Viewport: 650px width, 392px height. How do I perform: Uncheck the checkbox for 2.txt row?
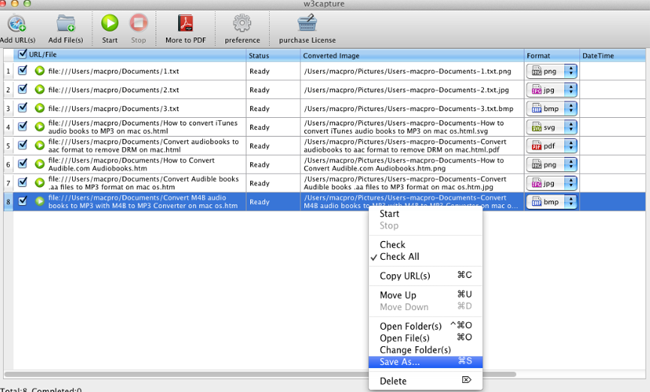coord(22,89)
